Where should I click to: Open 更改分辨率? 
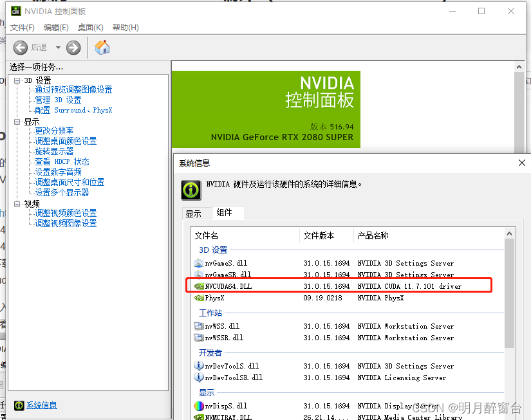click(x=54, y=131)
